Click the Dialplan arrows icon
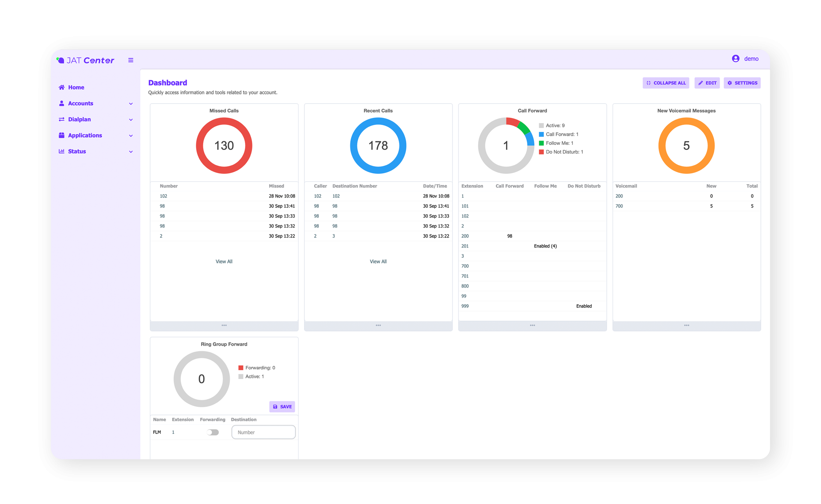Image resolution: width=821 pixels, height=504 pixels. pos(61,119)
